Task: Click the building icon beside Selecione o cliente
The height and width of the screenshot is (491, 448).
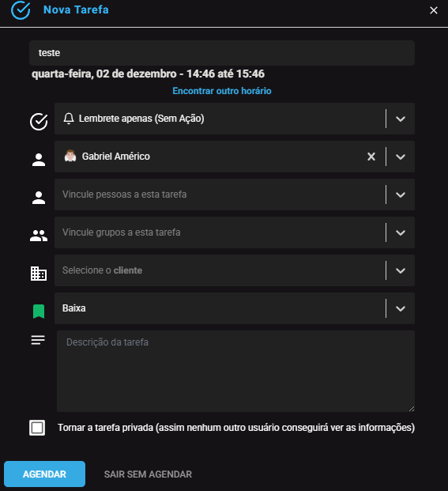Action: pos(39,274)
